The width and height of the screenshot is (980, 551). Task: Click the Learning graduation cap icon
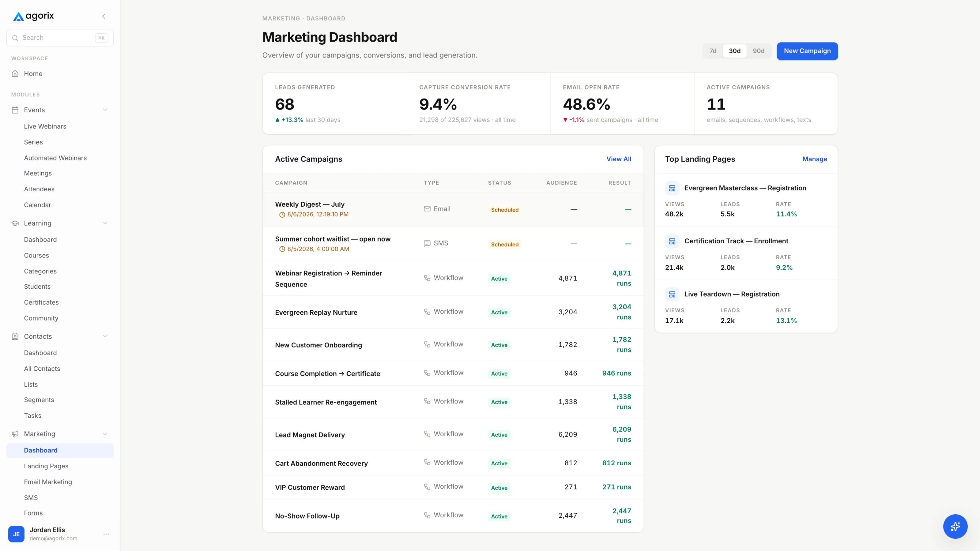pyautogui.click(x=15, y=223)
